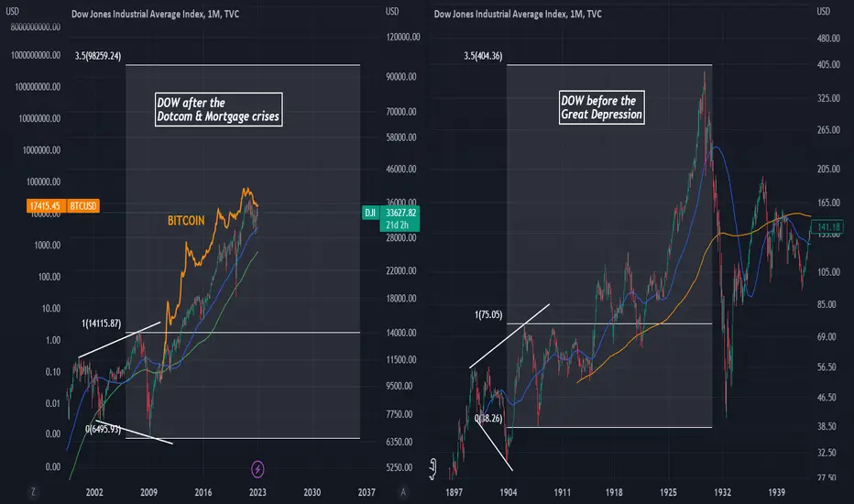Select the 0(6495.93) Fibonacci level label
854x504 pixels.
pyautogui.click(x=103, y=429)
